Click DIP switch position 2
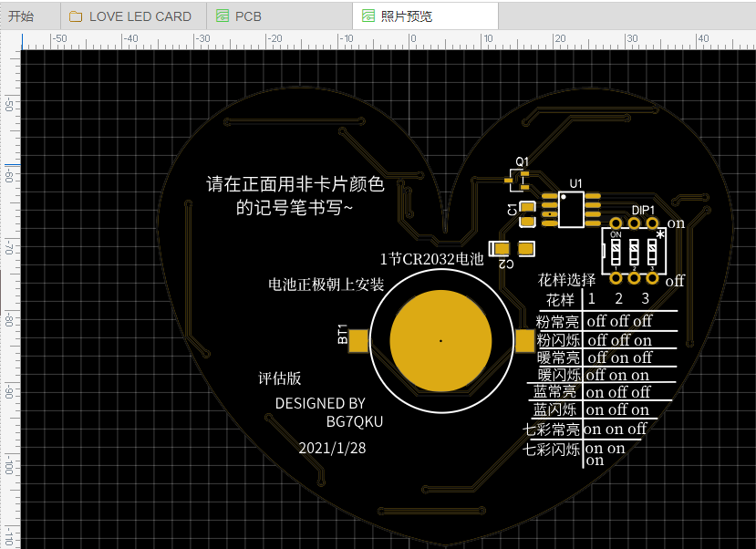Viewport: 756px width, 549px height. point(634,250)
